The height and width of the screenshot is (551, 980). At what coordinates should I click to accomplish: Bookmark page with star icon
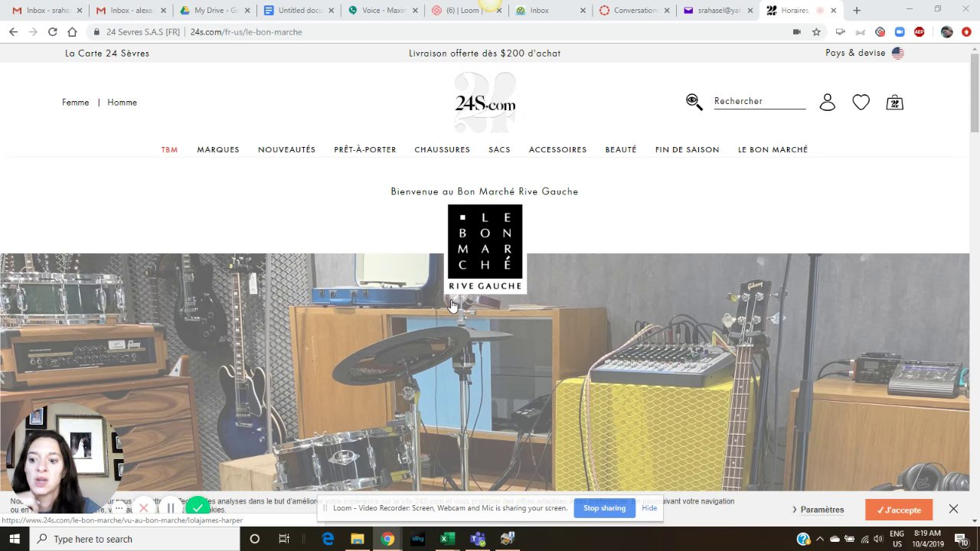point(816,32)
